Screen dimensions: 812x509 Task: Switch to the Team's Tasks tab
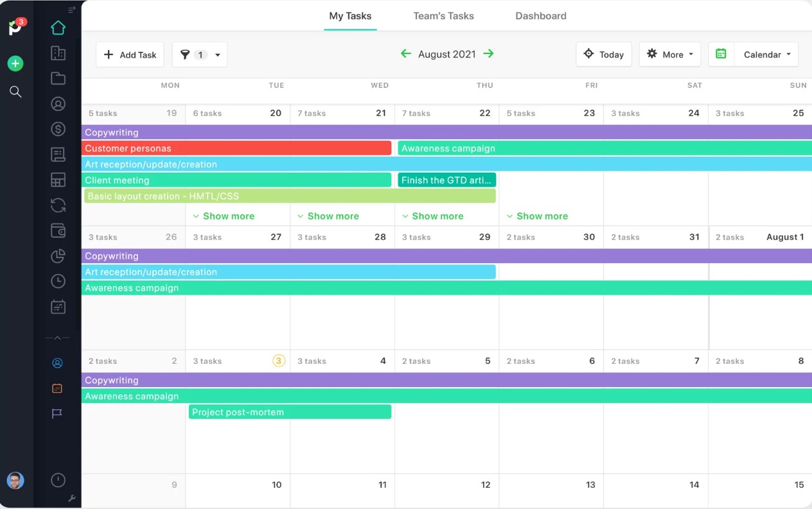click(x=443, y=15)
